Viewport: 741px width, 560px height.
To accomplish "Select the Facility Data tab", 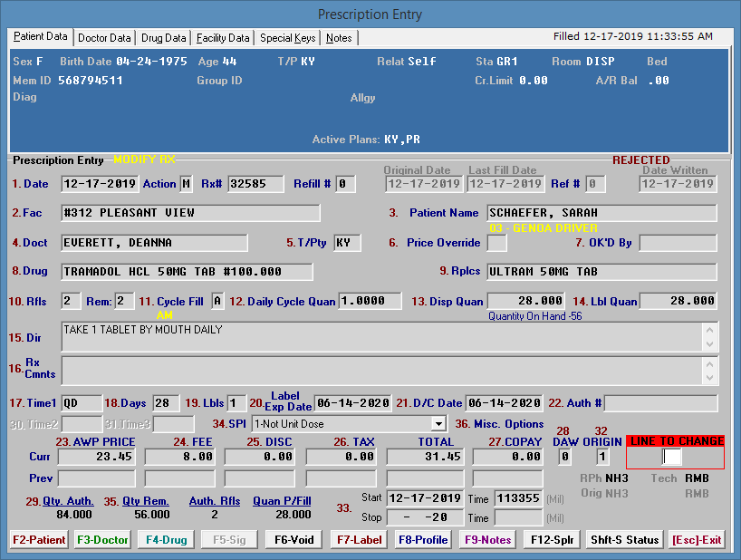I will coord(223,38).
